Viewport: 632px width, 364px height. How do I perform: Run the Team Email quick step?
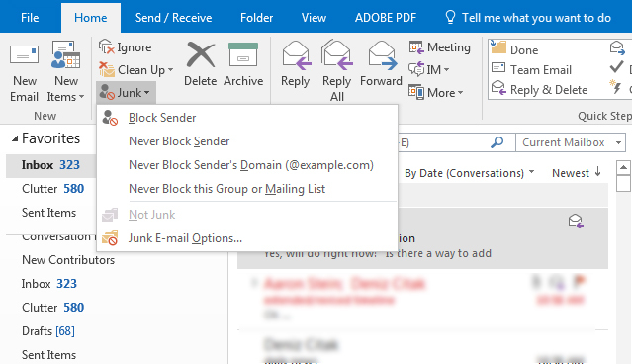[531, 70]
